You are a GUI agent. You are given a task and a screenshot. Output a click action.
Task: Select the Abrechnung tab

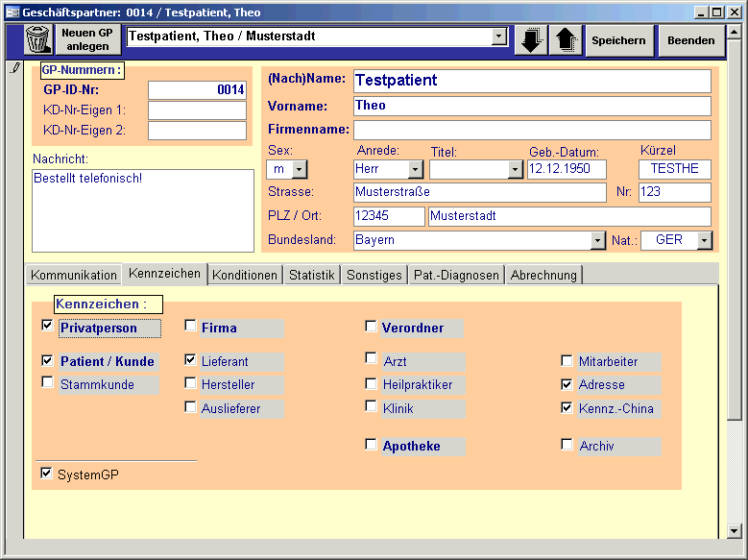(x=543, y=275)
